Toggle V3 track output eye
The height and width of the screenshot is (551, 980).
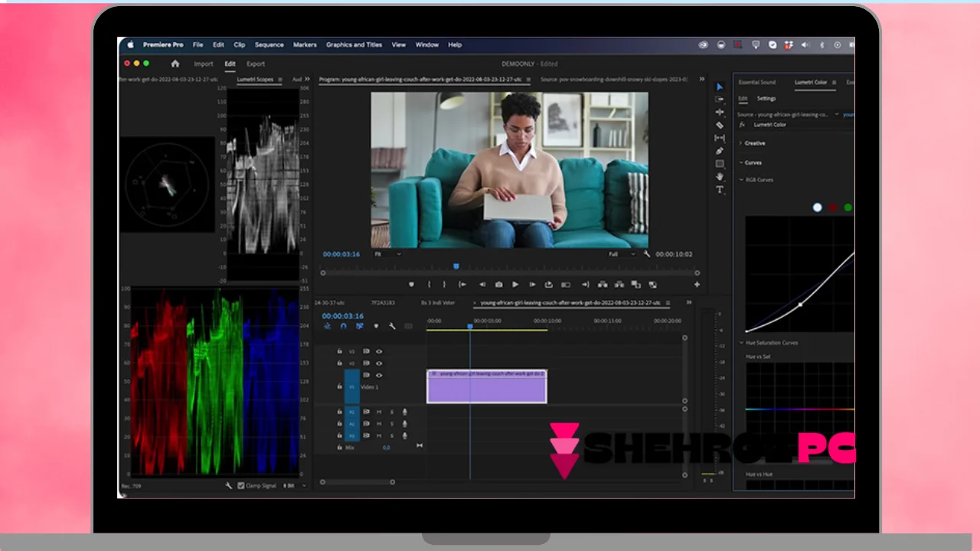tap(378, 351)
